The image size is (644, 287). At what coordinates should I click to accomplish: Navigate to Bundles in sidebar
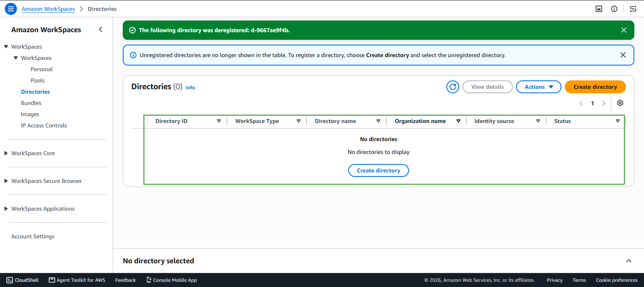tap(31, 103)
